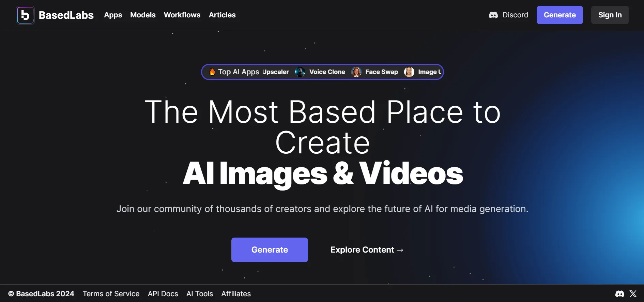Screen dimensions: 644x302
Task: Open the Models menu item
Action: 143,15
